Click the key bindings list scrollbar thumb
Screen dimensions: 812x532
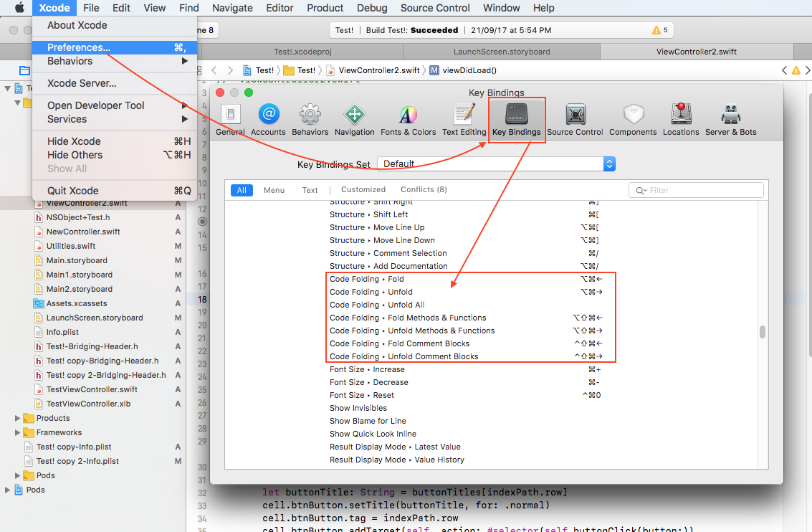(x=763, y=331)
